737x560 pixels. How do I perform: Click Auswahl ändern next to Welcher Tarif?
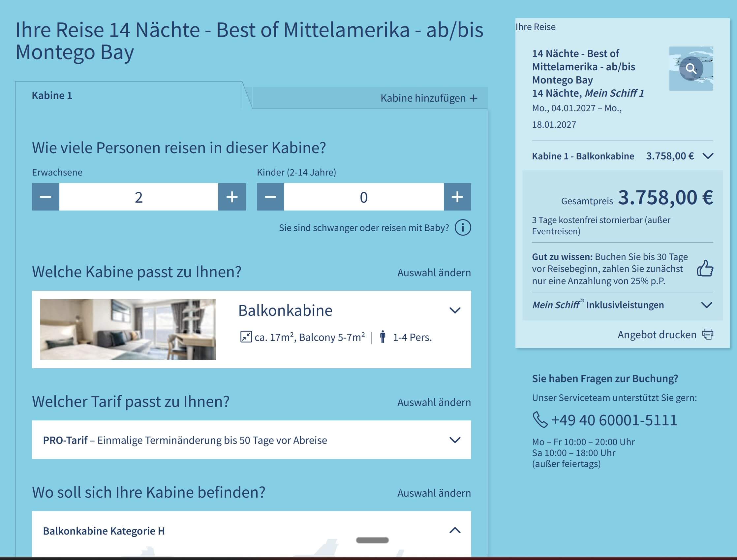click(434, 402)
